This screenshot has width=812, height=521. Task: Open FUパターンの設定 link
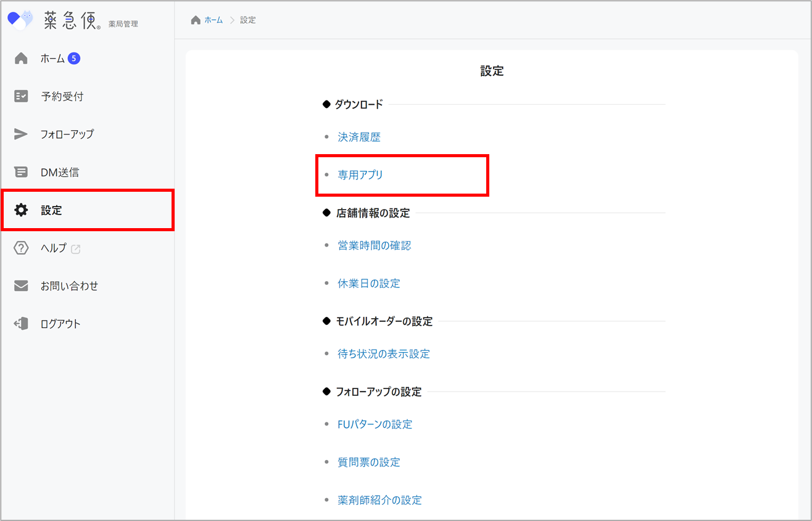375,424
